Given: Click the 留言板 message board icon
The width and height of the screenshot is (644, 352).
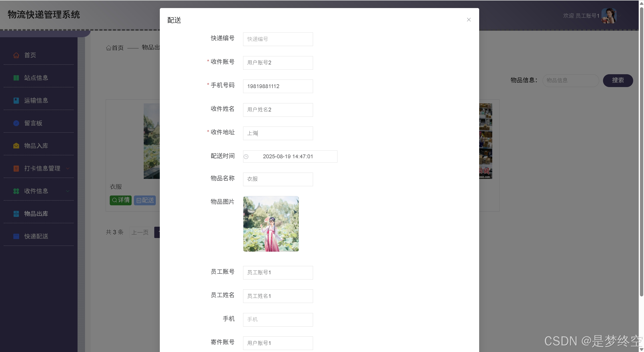Looking at the screenshot, I should (16, 123).
